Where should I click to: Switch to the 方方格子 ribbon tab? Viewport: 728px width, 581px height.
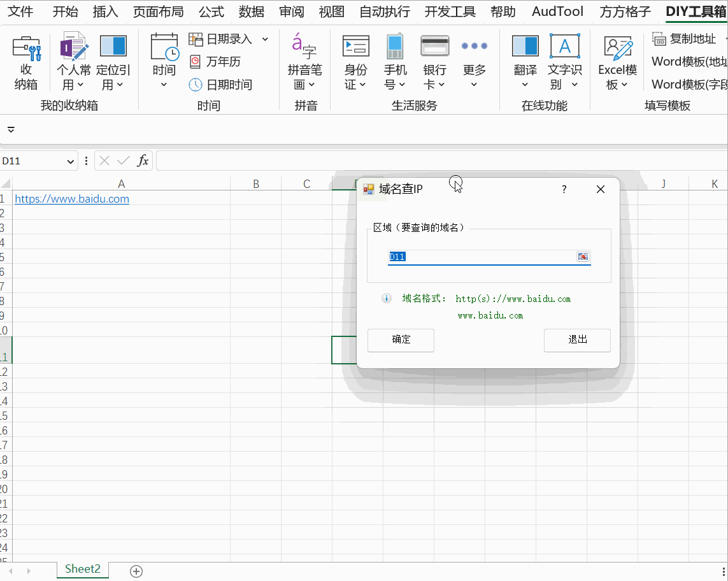pyautogui.click(x=625, y=11)
